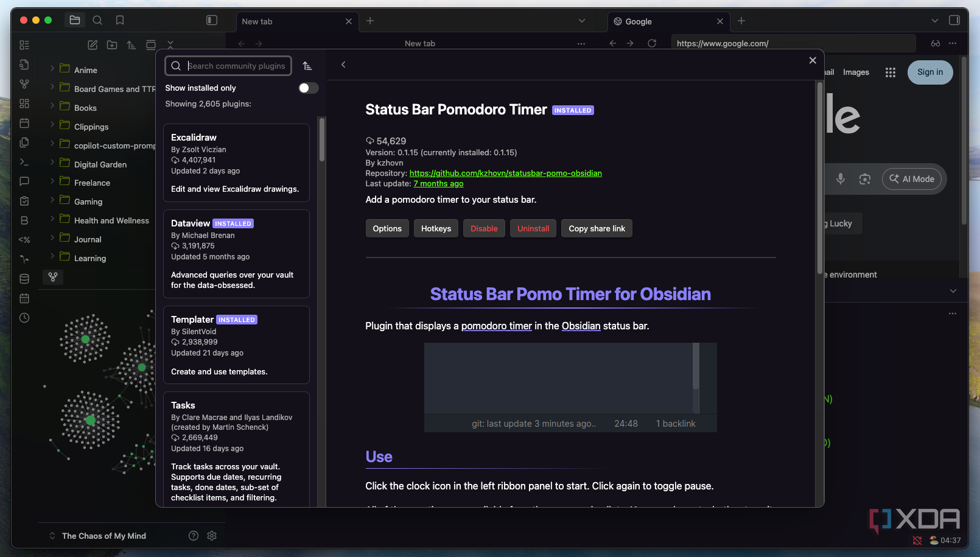This screenshot has height=557, width=980.
Task: Reload the Google page
Action: (x=652, y=43)
